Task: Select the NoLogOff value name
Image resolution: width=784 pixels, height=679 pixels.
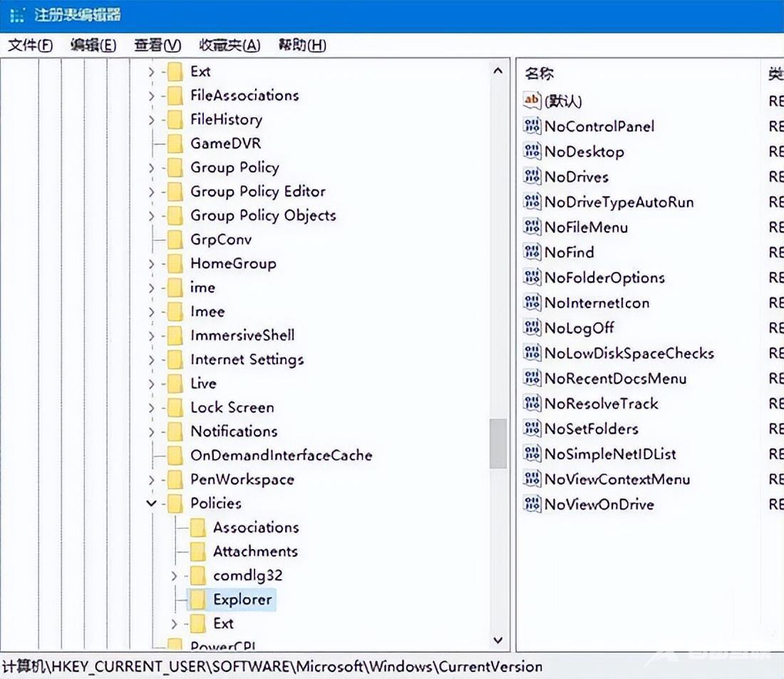Action: coord(579,328)
